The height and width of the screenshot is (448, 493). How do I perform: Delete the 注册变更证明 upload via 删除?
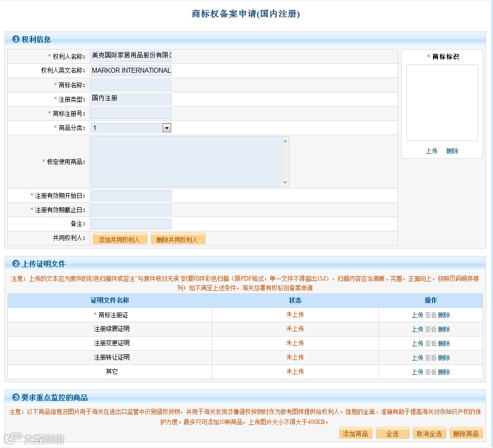[x=444, y=343]
